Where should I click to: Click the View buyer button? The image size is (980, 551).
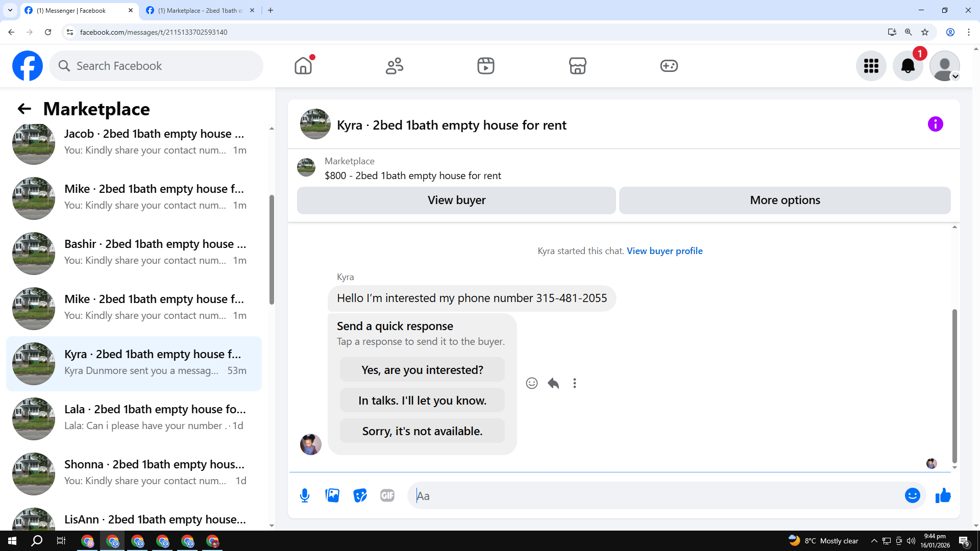(456, 200)
